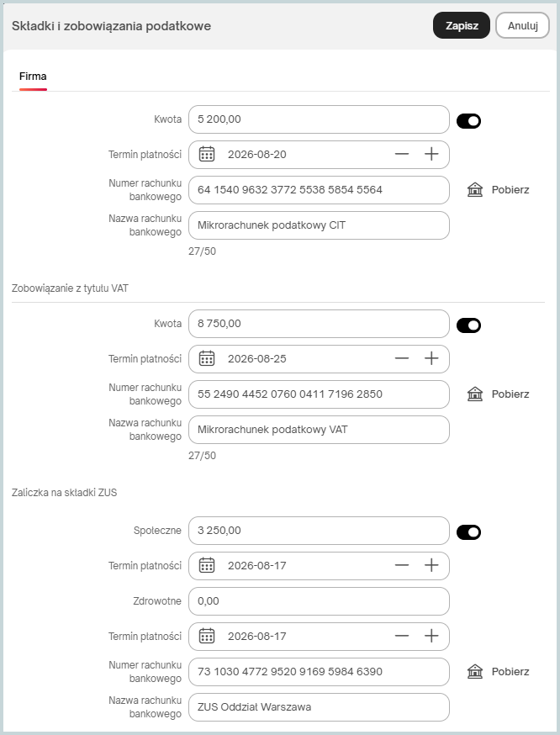
Task: Increase the 2026-08-25 date with plus
Action: [x=431, y=358]
